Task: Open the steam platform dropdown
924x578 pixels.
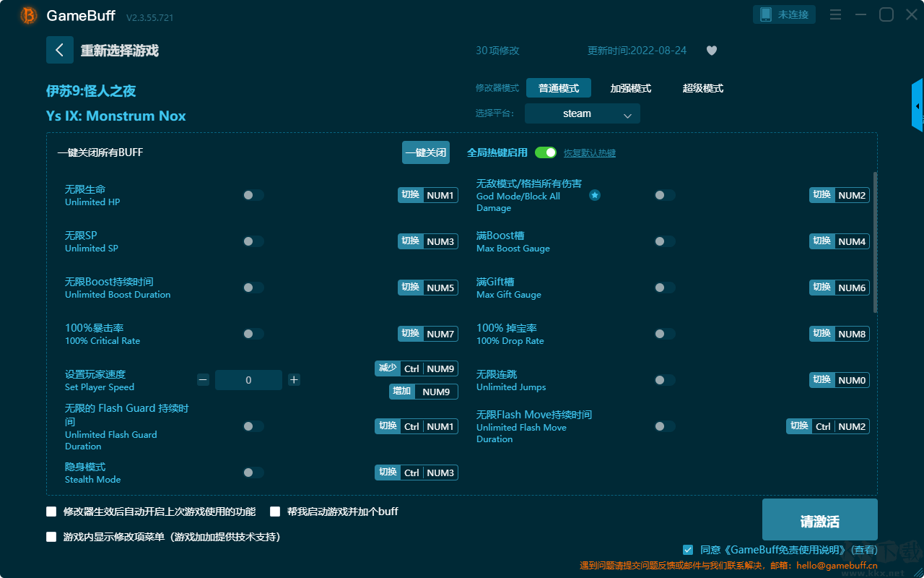Action: coord(583,113)
